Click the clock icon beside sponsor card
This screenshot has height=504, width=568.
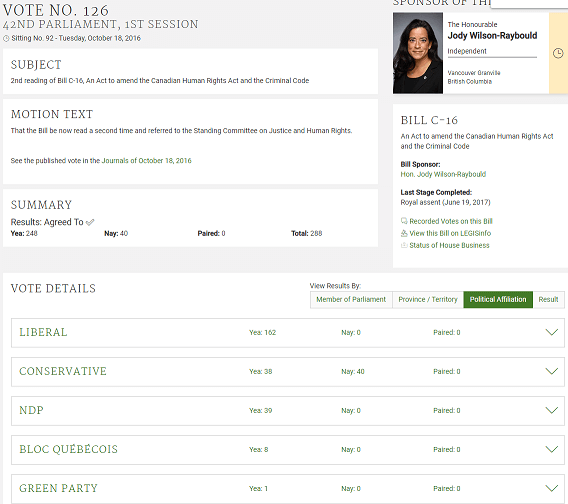click(x=558, y=53)
